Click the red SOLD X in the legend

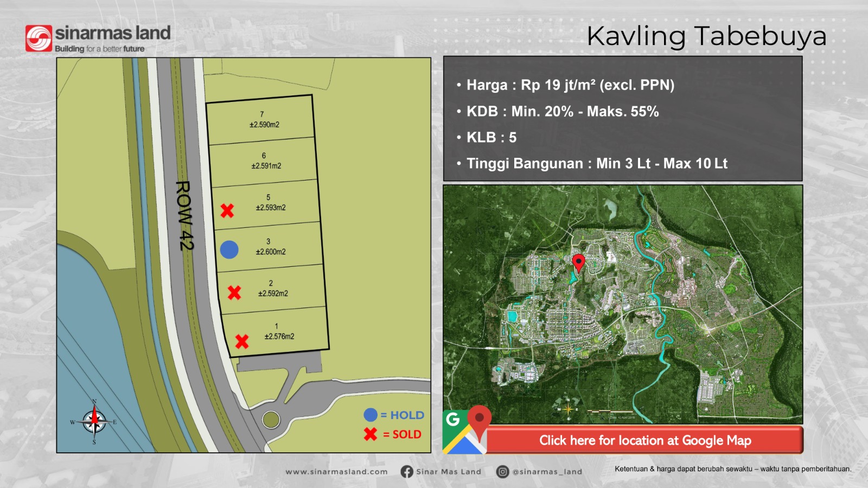coord(371,434)
